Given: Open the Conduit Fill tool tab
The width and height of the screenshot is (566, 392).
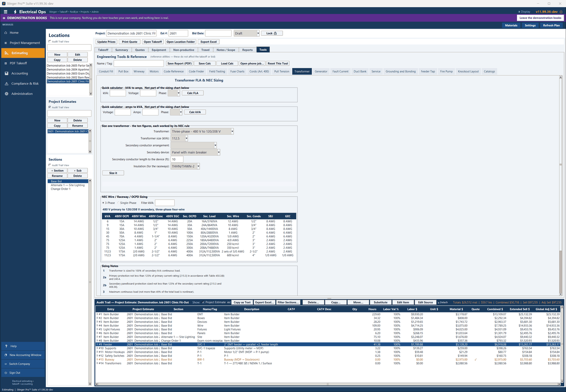Looking at the screenshot, I should [x=106, y=71].
